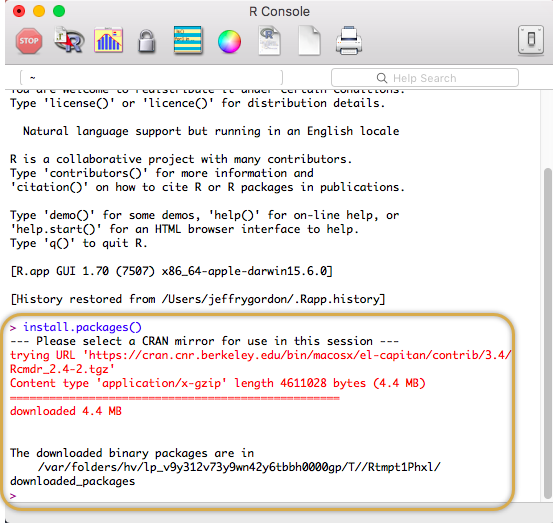Click the Help Search field
Viewport: 553px width, 523px height.
[425, 78]
